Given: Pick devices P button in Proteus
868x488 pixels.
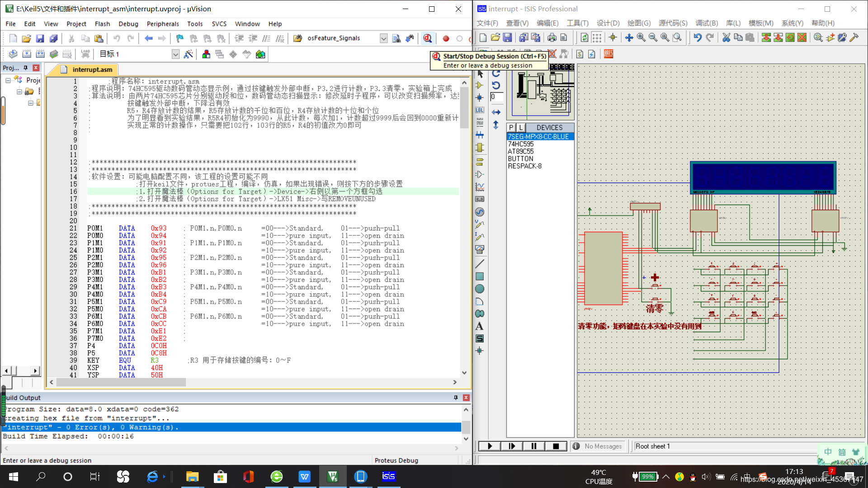Looking at the screenshot, I should coord(511,127).
